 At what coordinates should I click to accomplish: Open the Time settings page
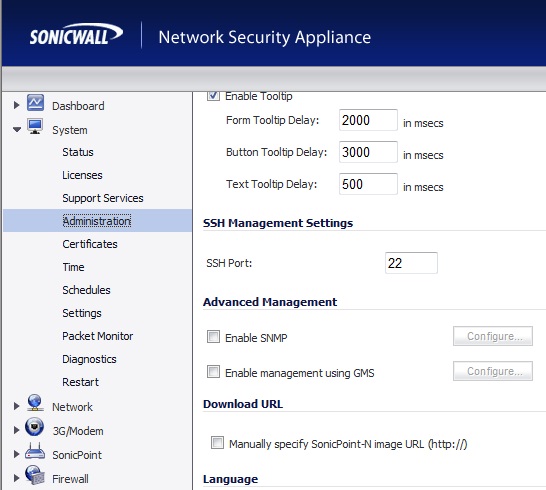point(73,267)
